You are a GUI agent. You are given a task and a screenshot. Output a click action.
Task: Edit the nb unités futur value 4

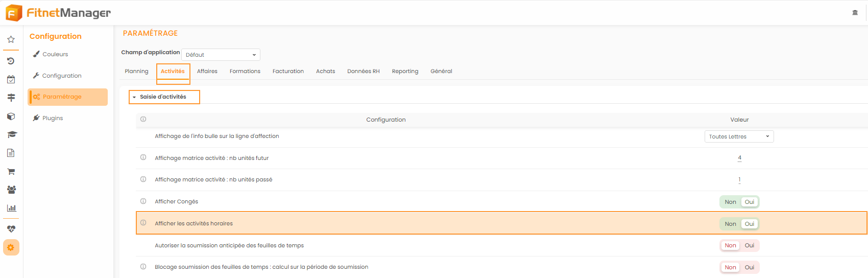pos(739,158)
